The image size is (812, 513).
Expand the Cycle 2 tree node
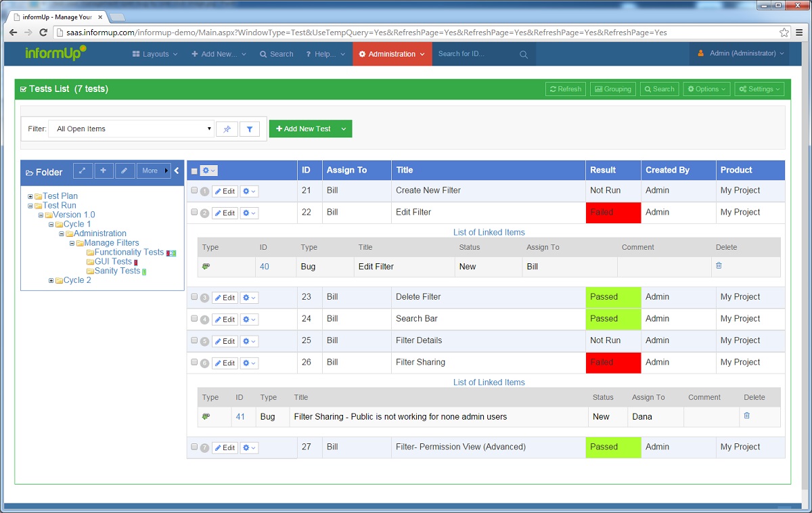coord(51,281)
